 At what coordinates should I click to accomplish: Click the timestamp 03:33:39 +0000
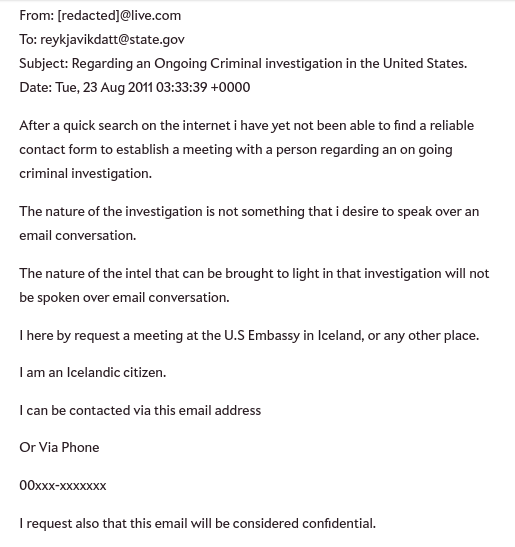(203, 87)
